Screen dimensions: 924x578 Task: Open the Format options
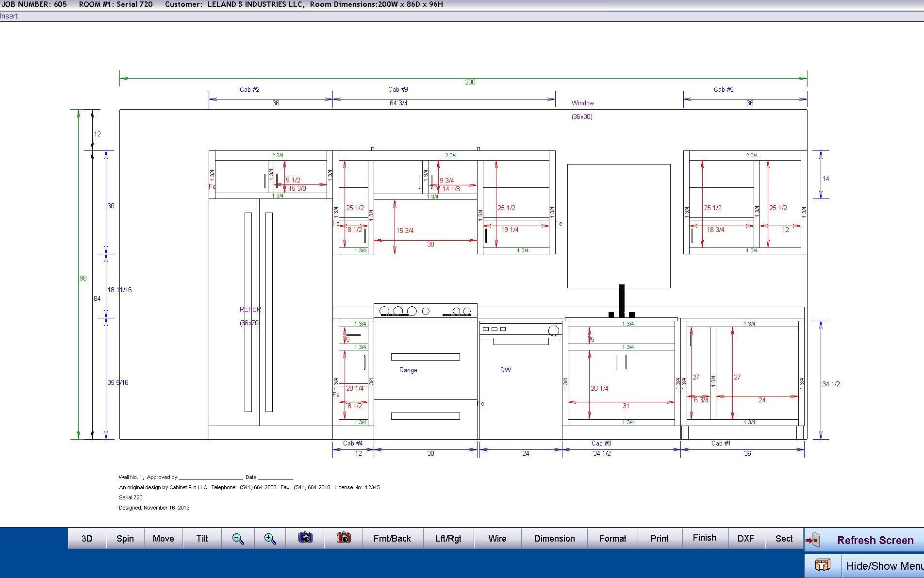click(x=612, y=539)
